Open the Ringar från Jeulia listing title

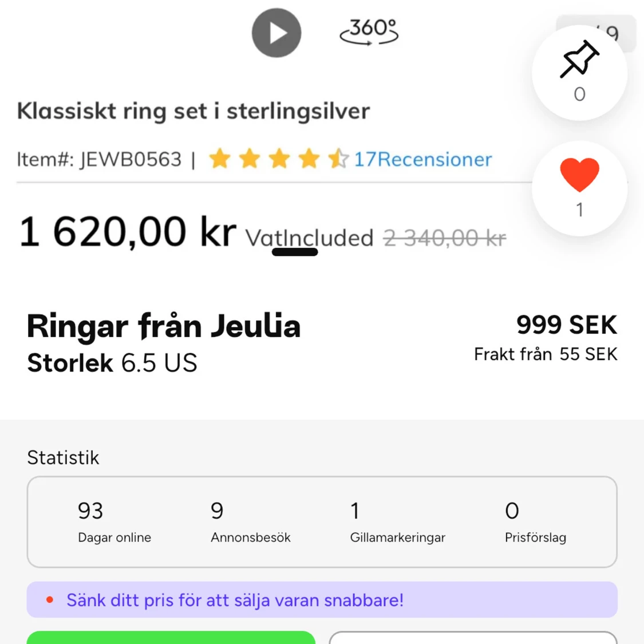click(164, 326)
